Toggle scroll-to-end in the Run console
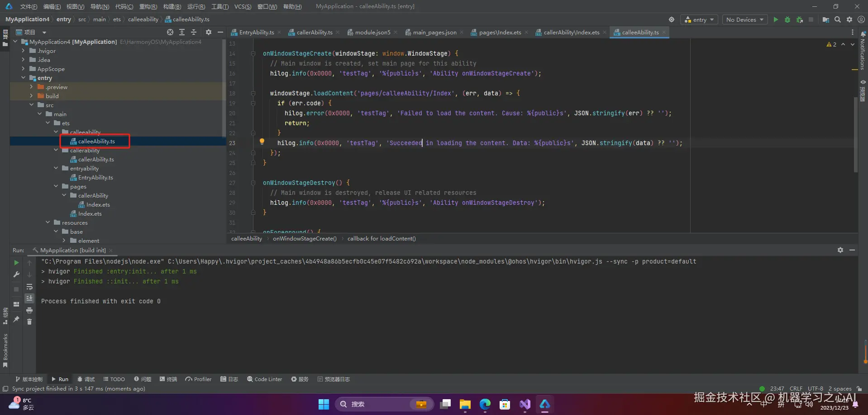This screenshot has height=415, width=868. click(x=29, y=298)
